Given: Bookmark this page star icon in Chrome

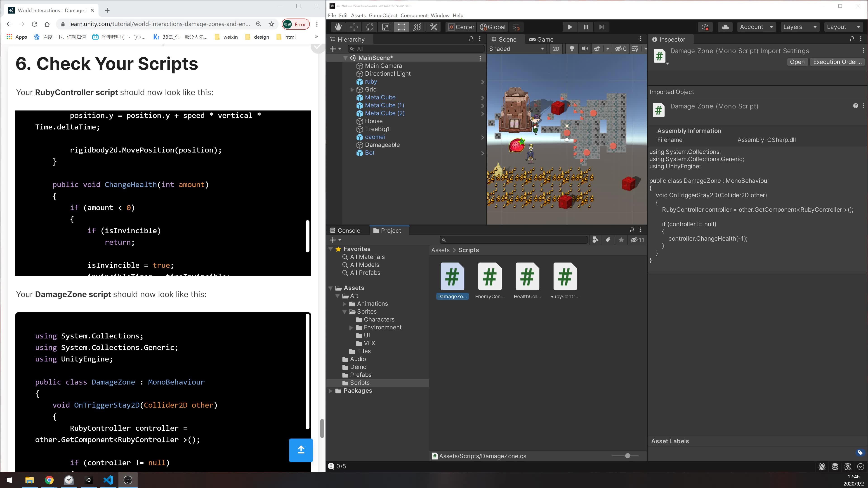Looking at the screenshot, I should click(x=271, y=24).
